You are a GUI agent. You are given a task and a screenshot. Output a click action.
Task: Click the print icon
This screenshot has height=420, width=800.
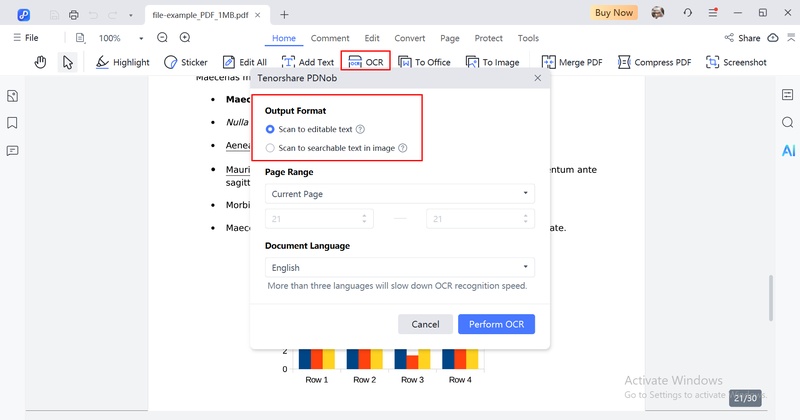pyautogui.click(x=73, y=15)
